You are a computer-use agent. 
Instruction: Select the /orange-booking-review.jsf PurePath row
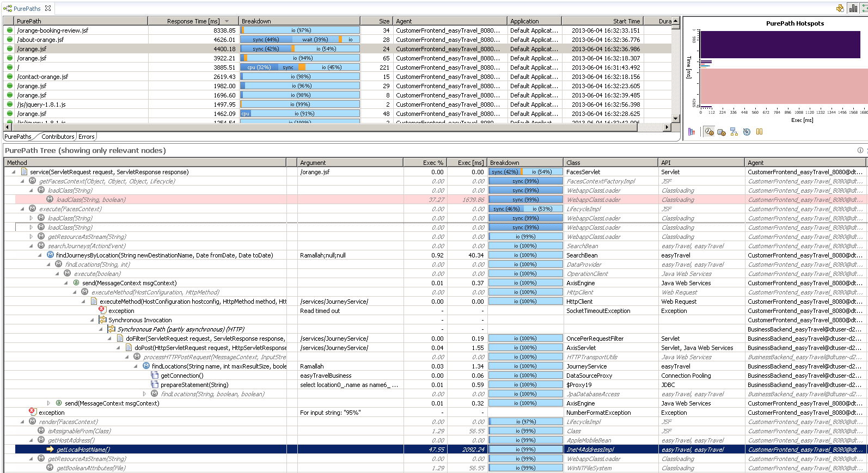coord(337,30)
